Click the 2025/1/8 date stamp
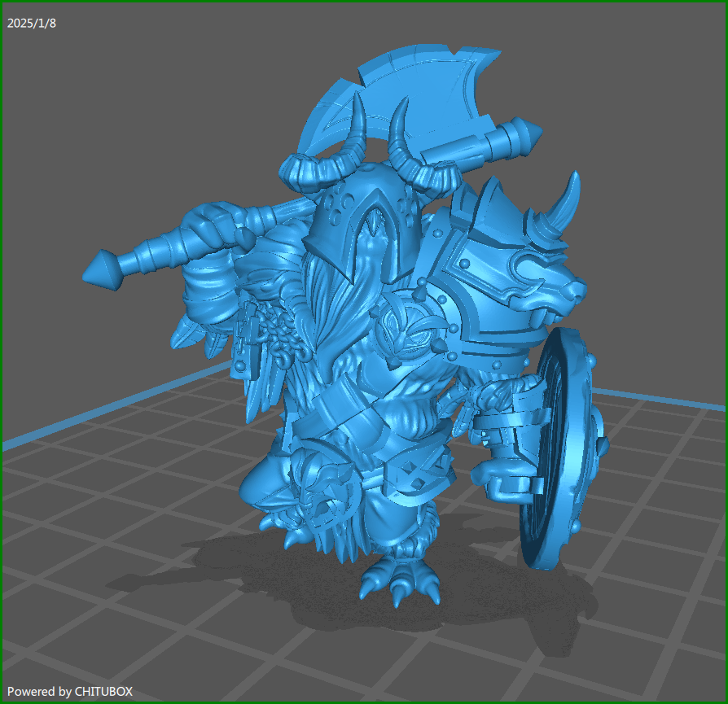The image size is (728, 704). [32, 23]
